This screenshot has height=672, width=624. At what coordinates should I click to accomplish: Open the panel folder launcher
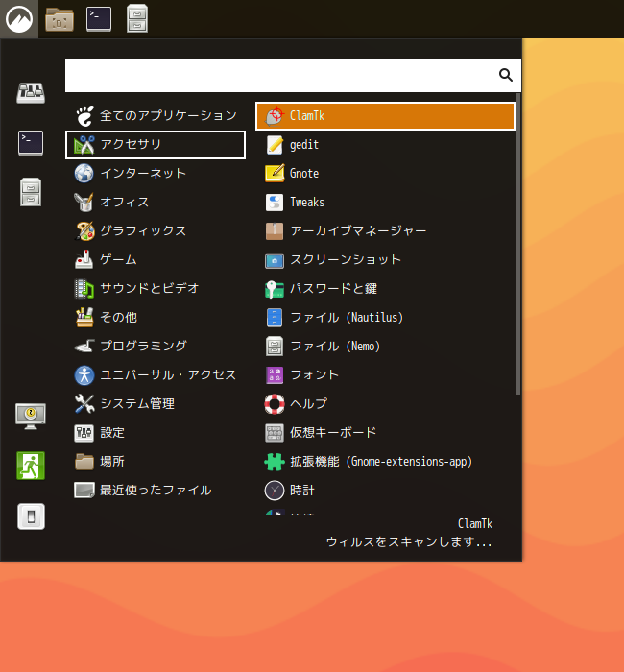point(60,19)
